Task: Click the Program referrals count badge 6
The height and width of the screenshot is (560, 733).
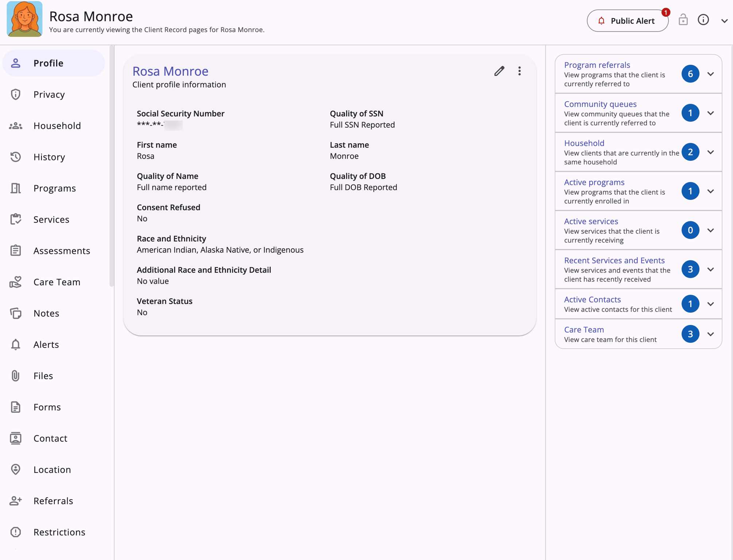Action: (x=690, y=74)
